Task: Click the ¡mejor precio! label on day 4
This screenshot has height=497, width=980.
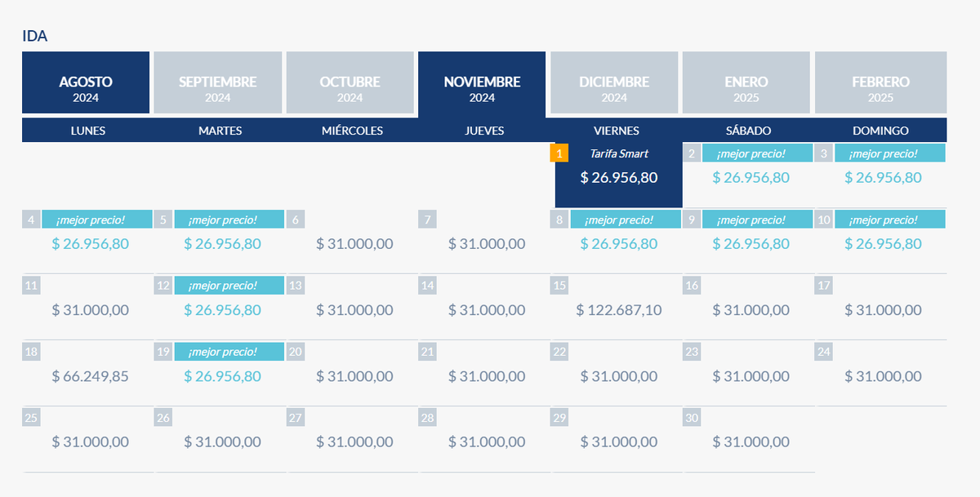Action: pos(96,220)
